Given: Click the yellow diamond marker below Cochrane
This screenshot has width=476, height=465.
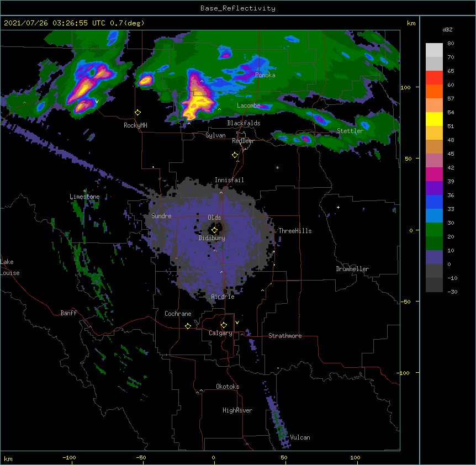Looking at the screenshot, I should 188,326.
